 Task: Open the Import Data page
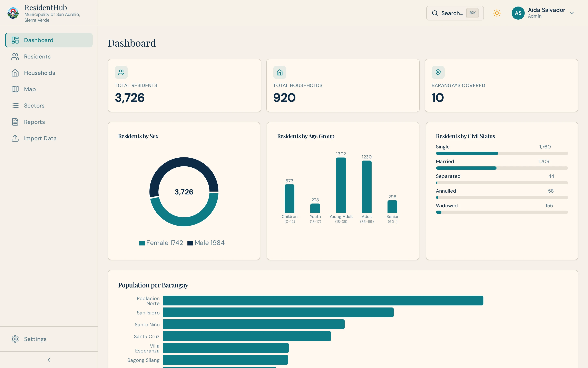click(49, 138)
